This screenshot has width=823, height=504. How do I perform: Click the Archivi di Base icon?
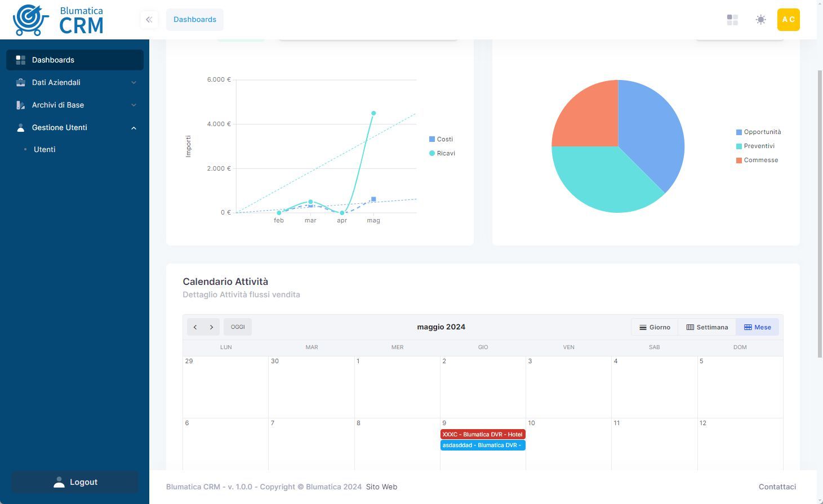(21, 105)
